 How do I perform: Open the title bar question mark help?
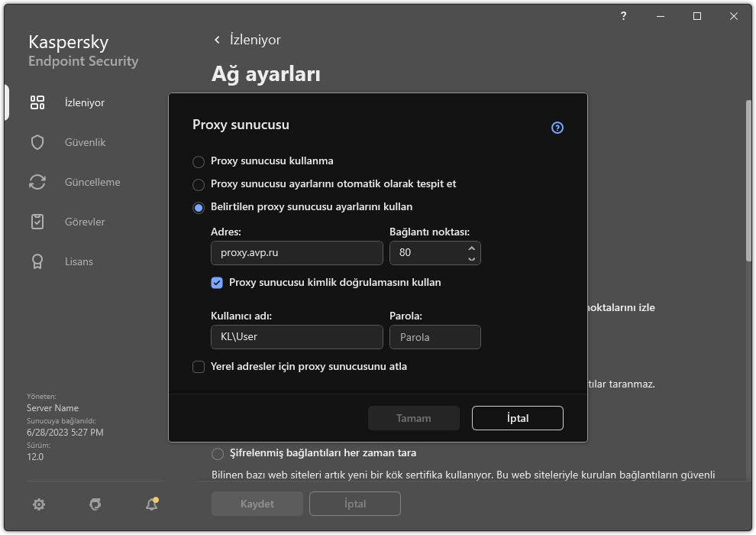tap(622, 16)
